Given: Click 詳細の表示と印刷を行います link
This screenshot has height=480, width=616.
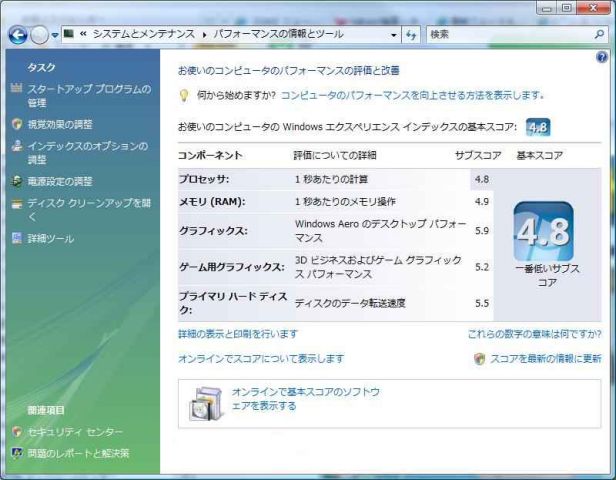Looking at the screenshot, I should tap(238, 333).
